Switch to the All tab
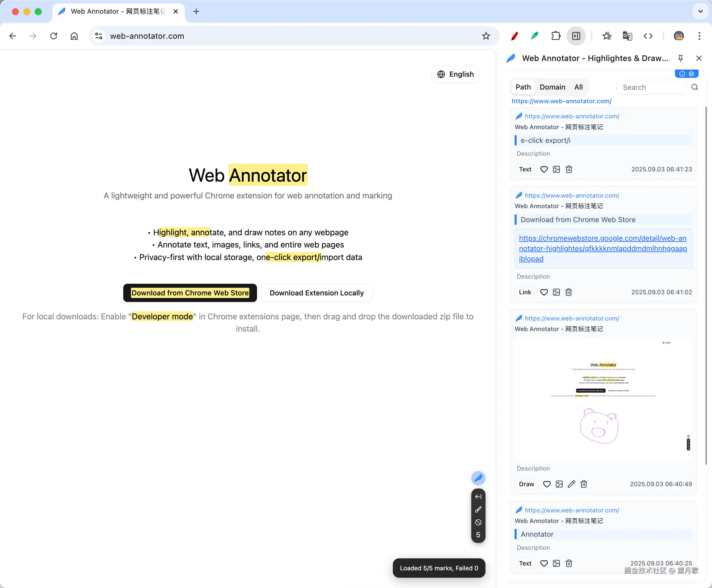 [x=578, y=87]
